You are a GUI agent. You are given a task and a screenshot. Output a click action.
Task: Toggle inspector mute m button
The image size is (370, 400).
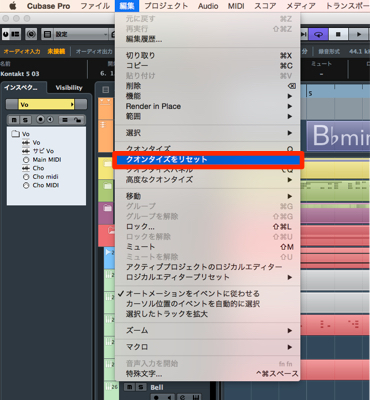pyautogui.click(x=14, y=120)
